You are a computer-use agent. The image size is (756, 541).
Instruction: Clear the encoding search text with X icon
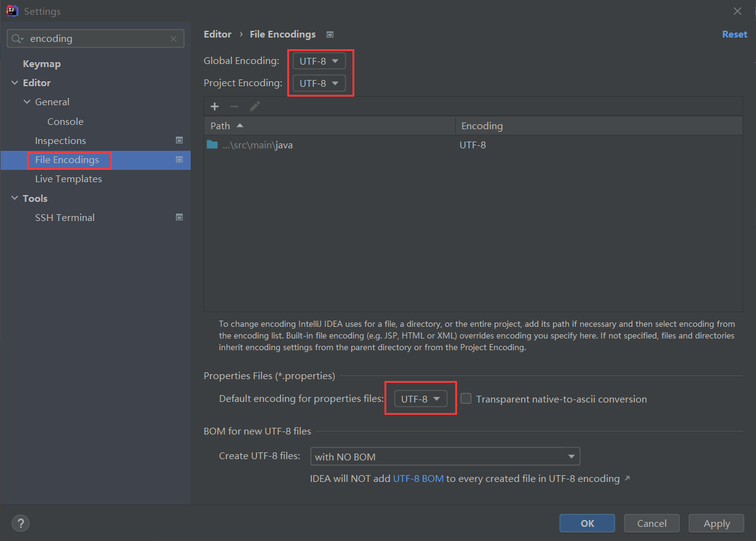click(173, 38)
